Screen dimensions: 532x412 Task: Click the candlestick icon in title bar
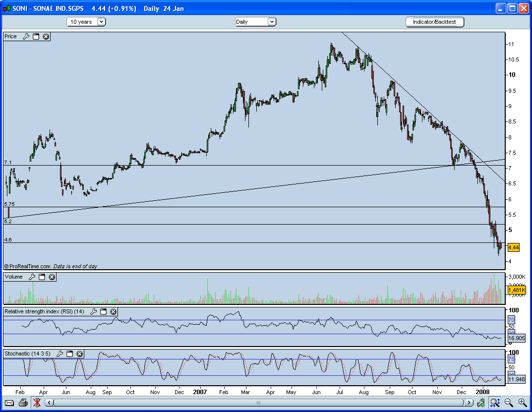(6, 8)
